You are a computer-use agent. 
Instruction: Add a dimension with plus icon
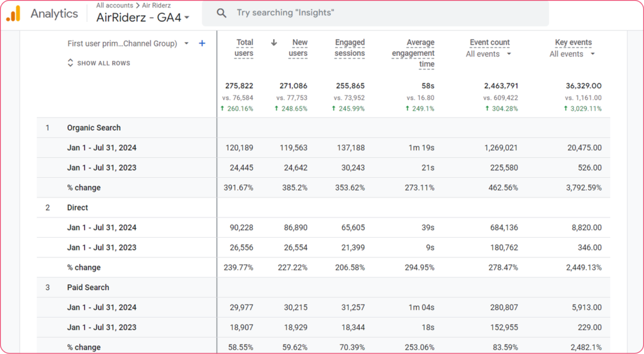pos(202,43)
